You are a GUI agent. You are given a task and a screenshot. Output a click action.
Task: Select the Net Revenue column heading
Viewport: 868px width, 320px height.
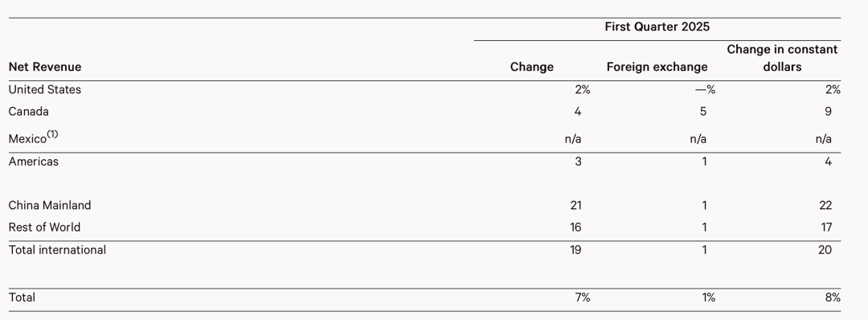pos(45,67)
